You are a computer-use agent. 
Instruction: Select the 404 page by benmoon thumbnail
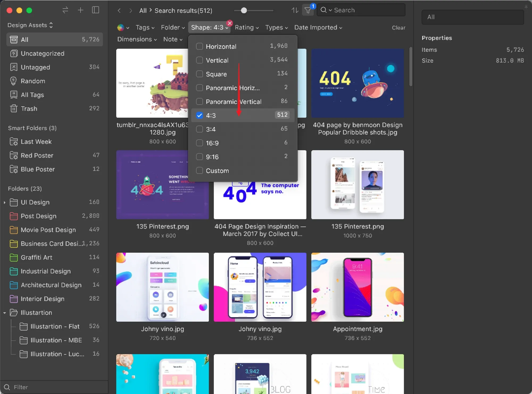pos(358,83)
